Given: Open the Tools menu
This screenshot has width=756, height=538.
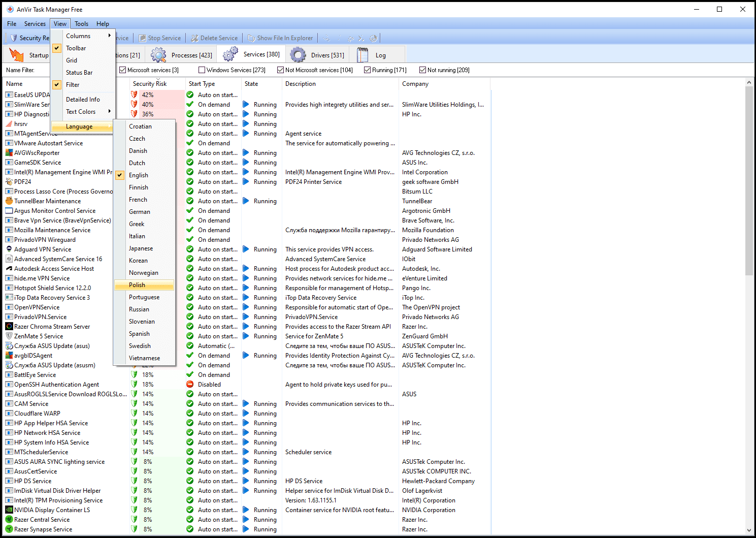Looking at the screenshot, I should [x=82, y=24].
